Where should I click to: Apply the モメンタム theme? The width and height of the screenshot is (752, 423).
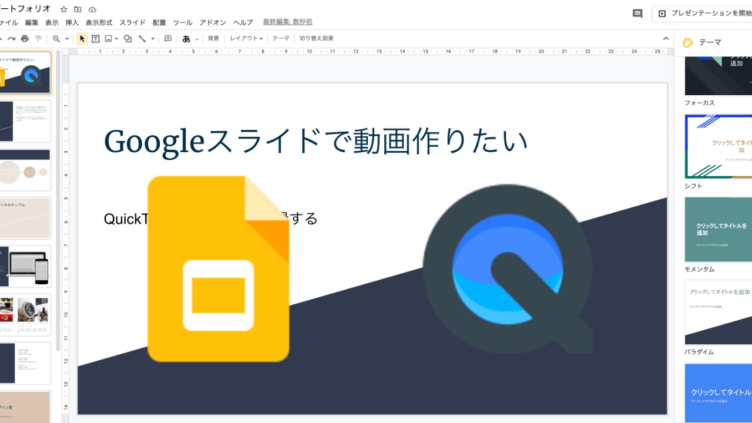coord(718,229)
